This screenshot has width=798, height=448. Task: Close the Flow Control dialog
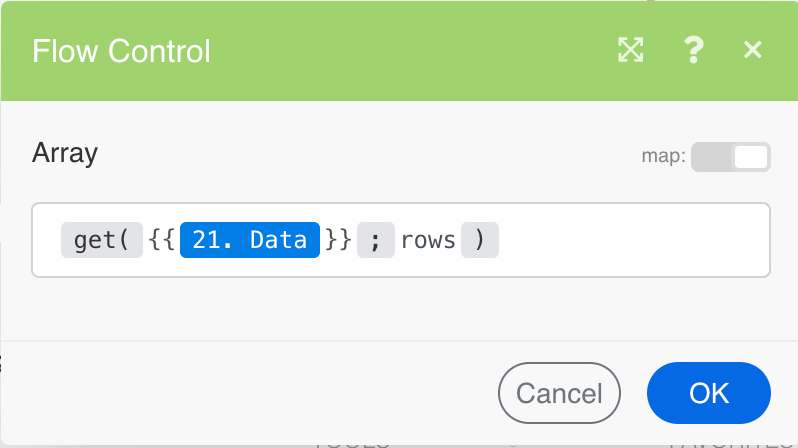click(x=753, y=51)
